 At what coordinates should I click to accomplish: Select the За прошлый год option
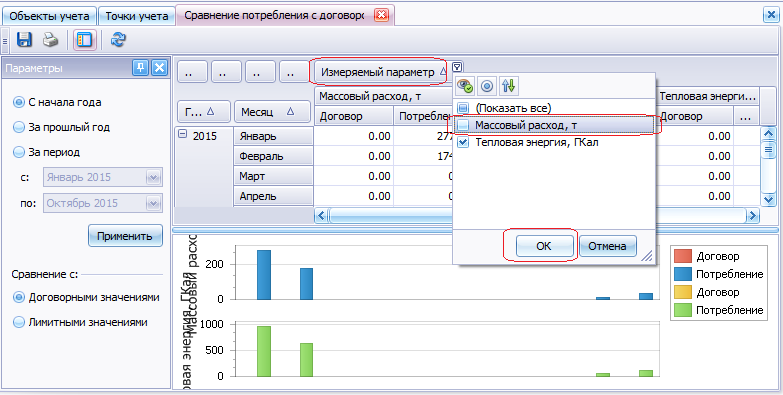[18, 127]
